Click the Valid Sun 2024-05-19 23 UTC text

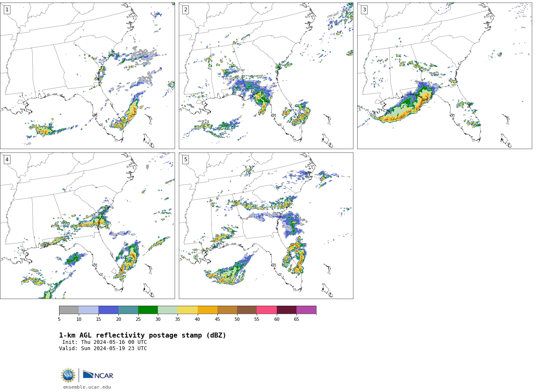click(103, 348)
